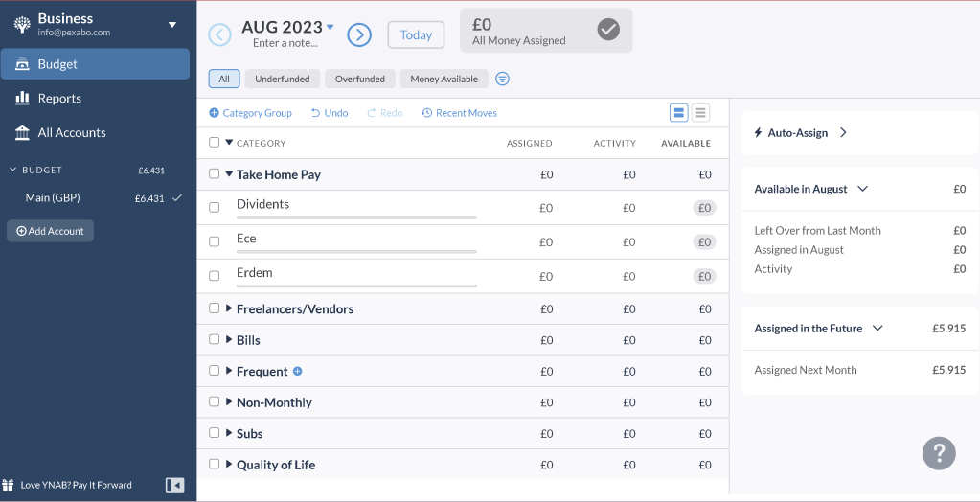
Task: Collapse the Assigned in the Future section
Action: point(877,329)
